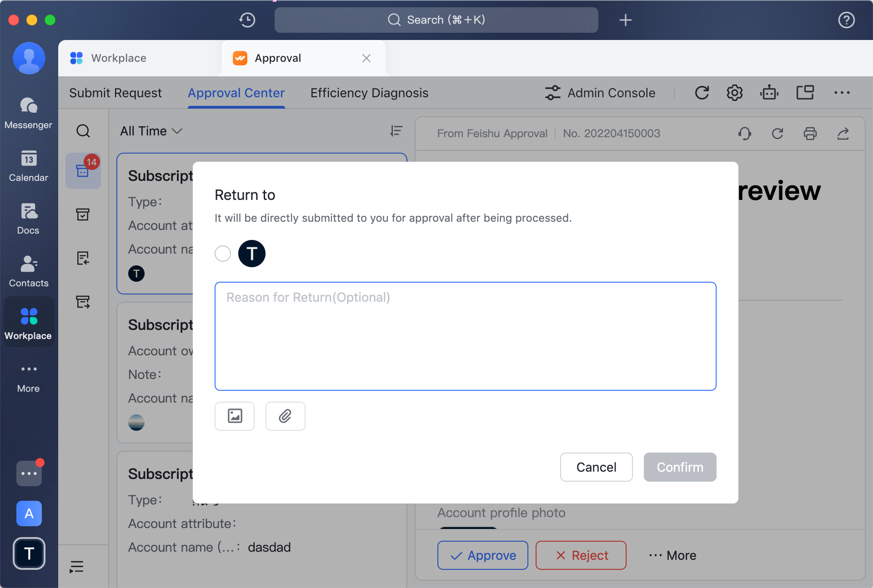873x588 pixels.
Task: Click the Search bar
Action: coord(436,20)
